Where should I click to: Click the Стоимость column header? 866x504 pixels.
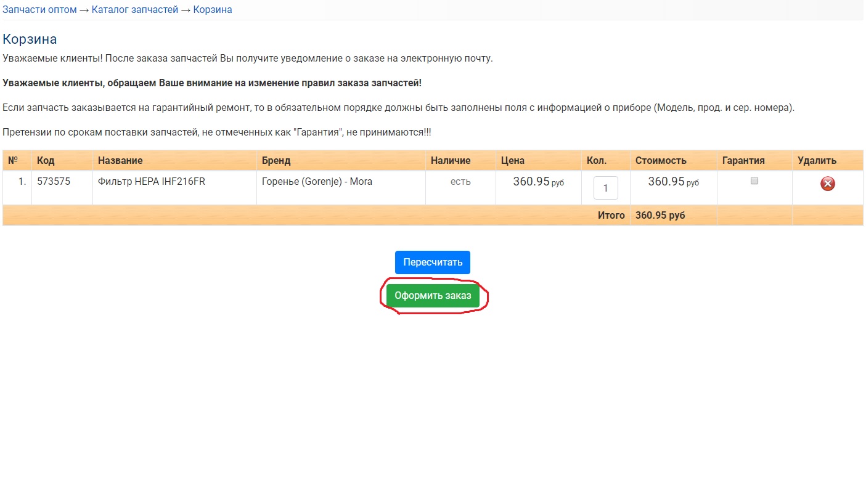click(x=661, y=160)
